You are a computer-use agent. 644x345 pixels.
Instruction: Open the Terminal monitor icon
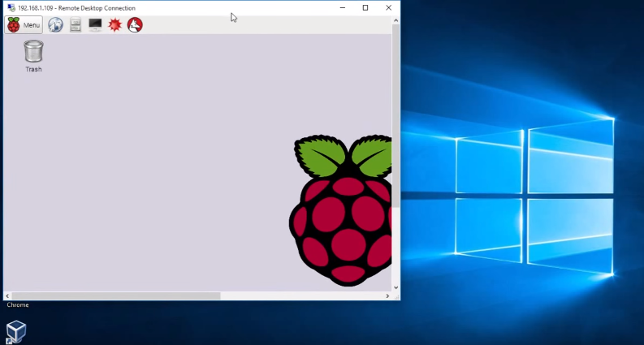coord(95,24)
